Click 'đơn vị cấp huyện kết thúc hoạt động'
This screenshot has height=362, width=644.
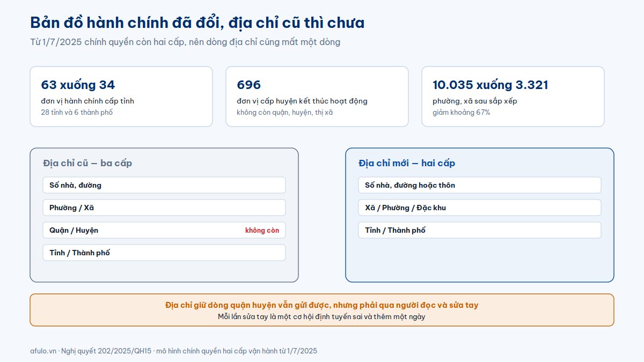coord(302,101)
